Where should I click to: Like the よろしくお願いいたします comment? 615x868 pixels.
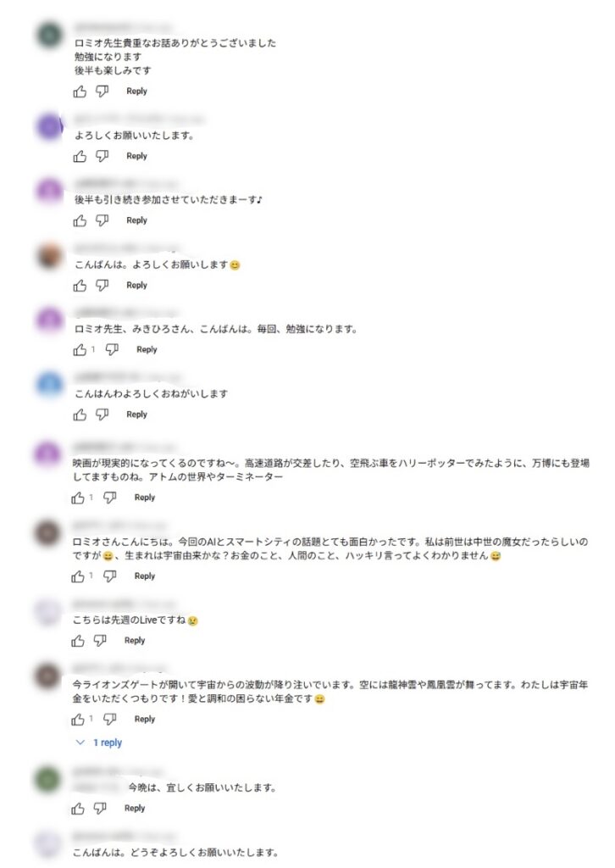point(80,156)
